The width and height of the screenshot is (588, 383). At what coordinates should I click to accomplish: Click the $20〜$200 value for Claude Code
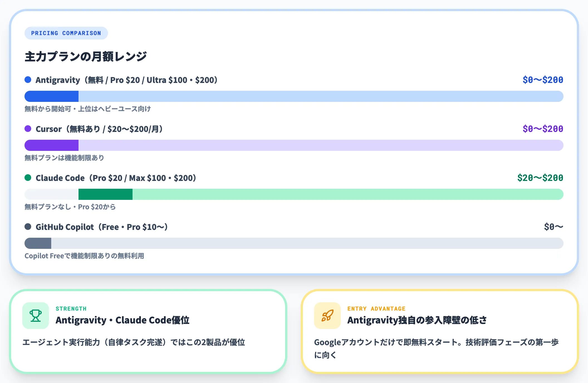[x=540, y=178]
